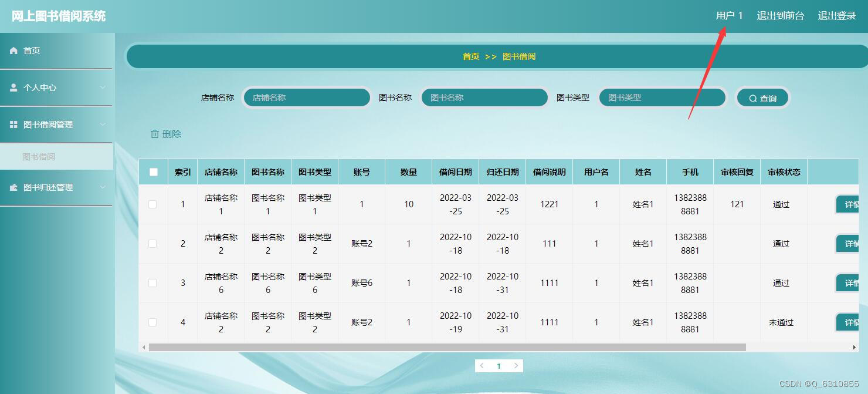Click the person icon next to 个人中心
Image resolution: width=868 pixels, height=394 pixels.
[13, 87]
